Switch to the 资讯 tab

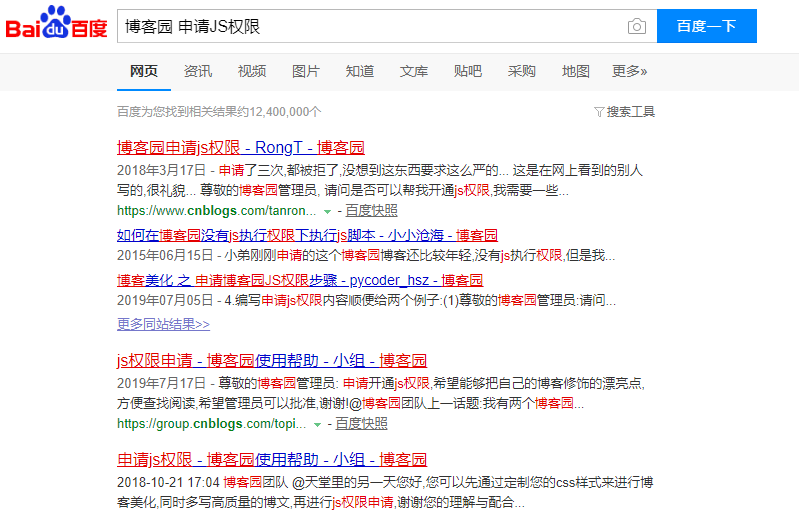[x=198, y=71]
